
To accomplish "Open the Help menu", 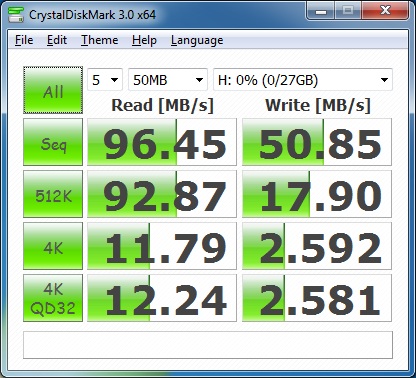I will pyautogui.click(x=144, y=40).
